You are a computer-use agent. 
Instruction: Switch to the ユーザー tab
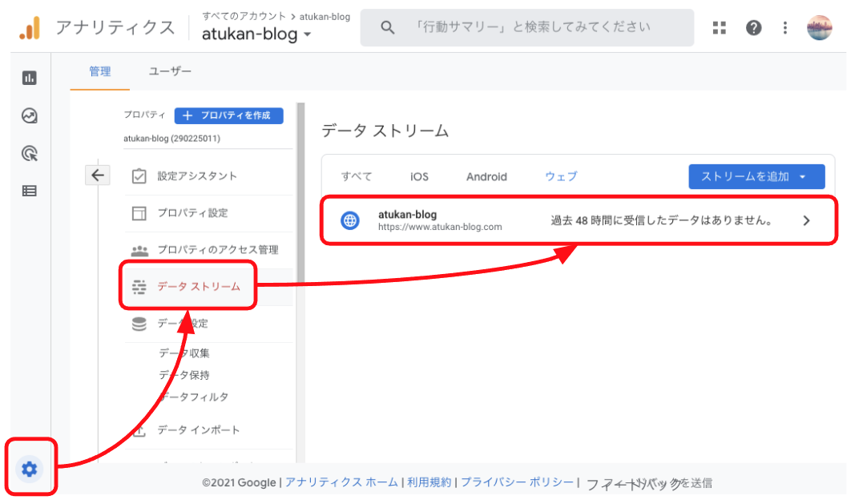(171, 71)
